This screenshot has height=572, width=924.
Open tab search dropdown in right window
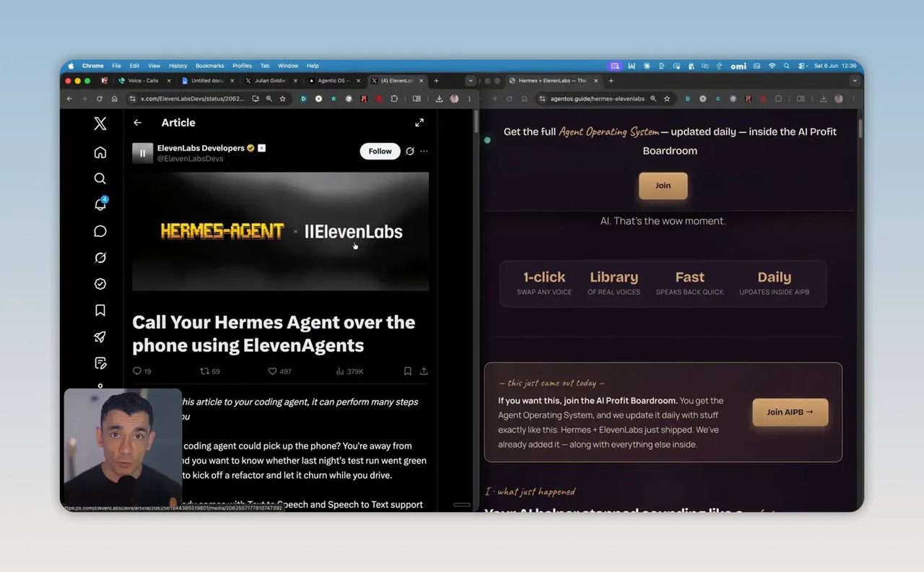(x=855, y=81)
